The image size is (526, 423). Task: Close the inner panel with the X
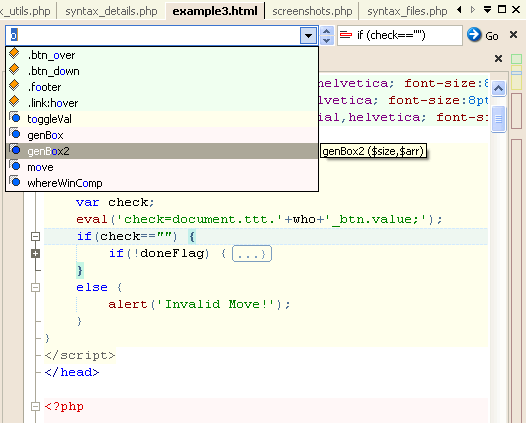point(498,59)
